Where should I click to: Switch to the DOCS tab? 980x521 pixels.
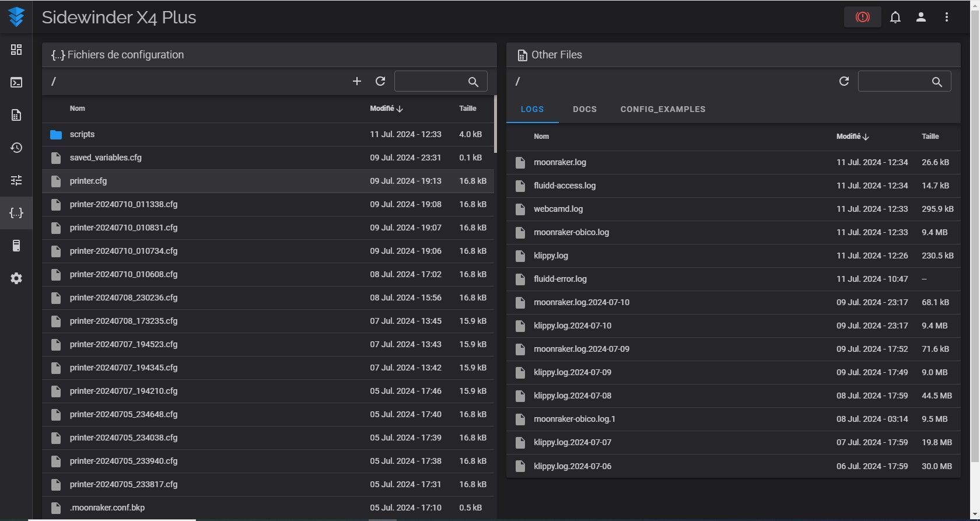[584, 109]
